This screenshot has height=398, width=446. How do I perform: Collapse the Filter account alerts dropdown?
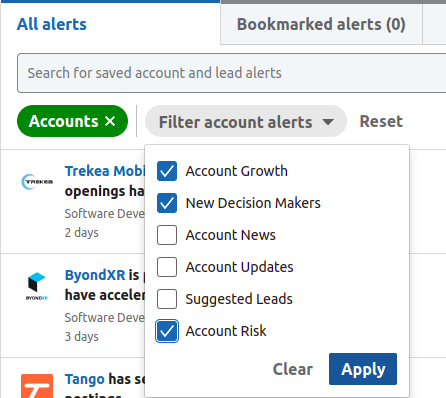(x=246, y=121)
